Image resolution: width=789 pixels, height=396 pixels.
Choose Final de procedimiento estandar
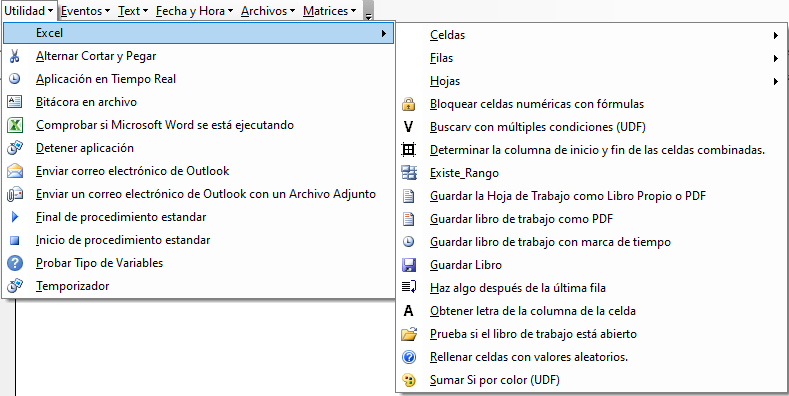point(199,217)
